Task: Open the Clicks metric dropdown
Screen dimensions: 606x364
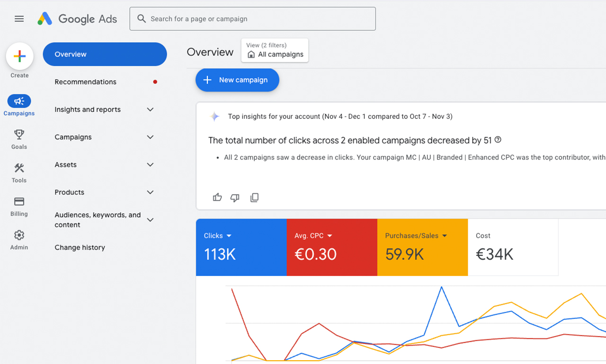Action: point(229,236)
